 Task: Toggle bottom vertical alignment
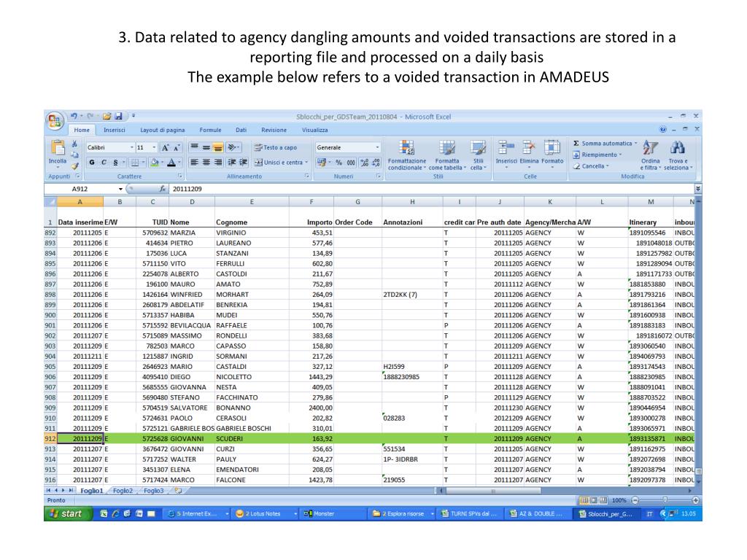click(x=217, y=147)
